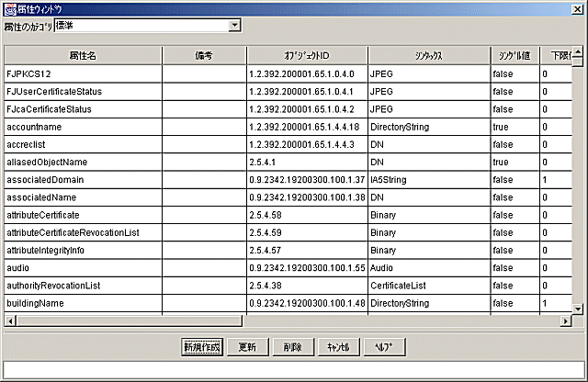Screen dimensions: 588x382
Task: Select the associatedDomain row
Action: point(83,179)
